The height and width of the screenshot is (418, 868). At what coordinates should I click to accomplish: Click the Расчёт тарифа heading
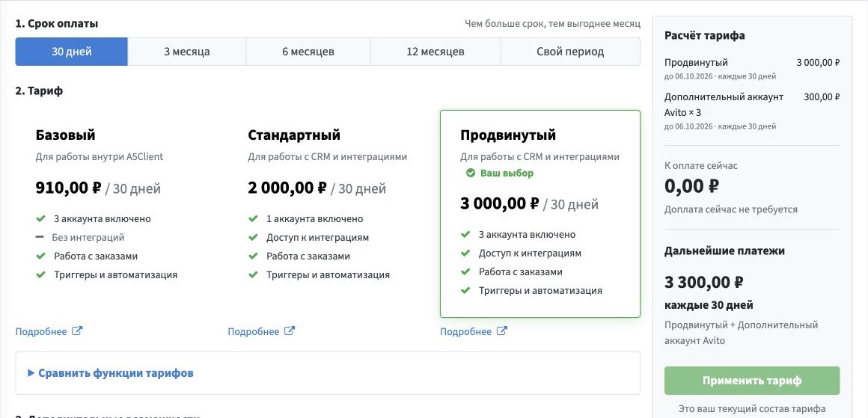click(704, 35)
